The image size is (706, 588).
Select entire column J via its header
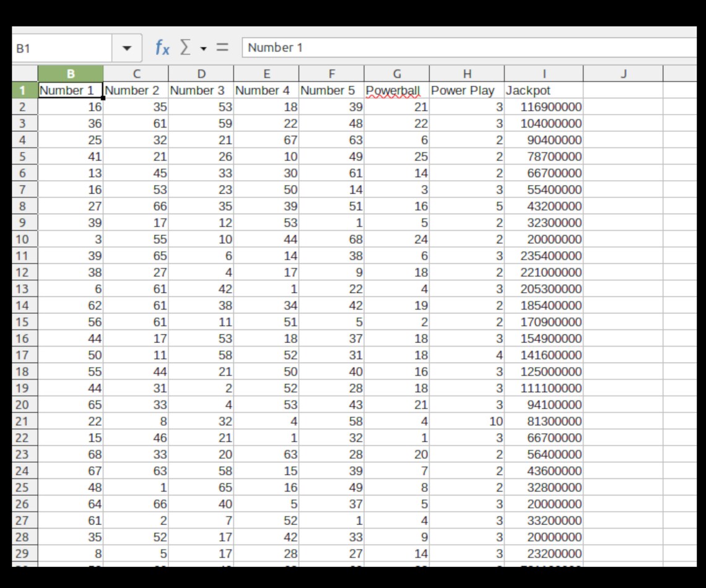(x=623, y=73)
